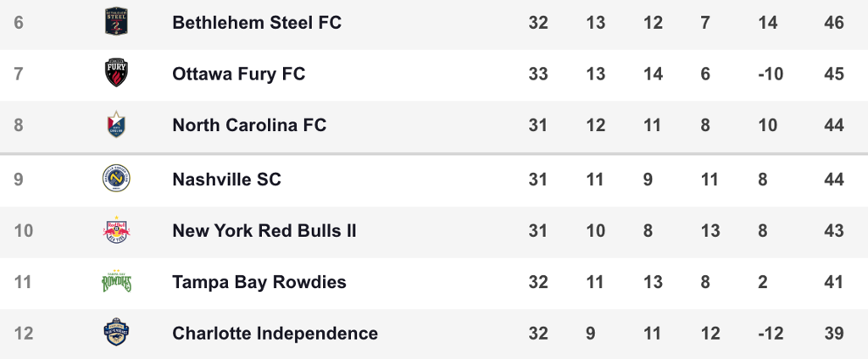
Task: Open the Tampa Bay Rowdies team link
Action: (x=259, y=282)
